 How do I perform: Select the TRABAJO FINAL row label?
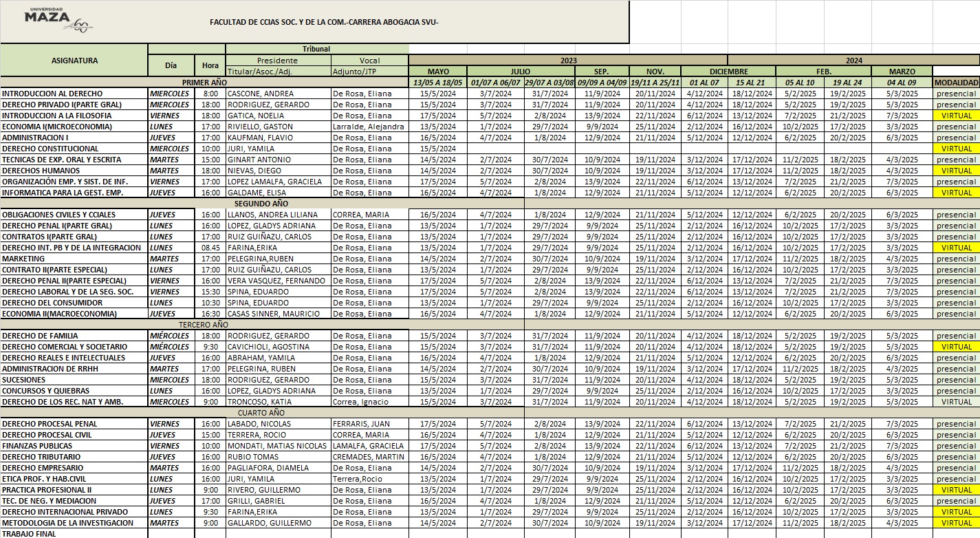pyautogui.click(x=74, y=534)
